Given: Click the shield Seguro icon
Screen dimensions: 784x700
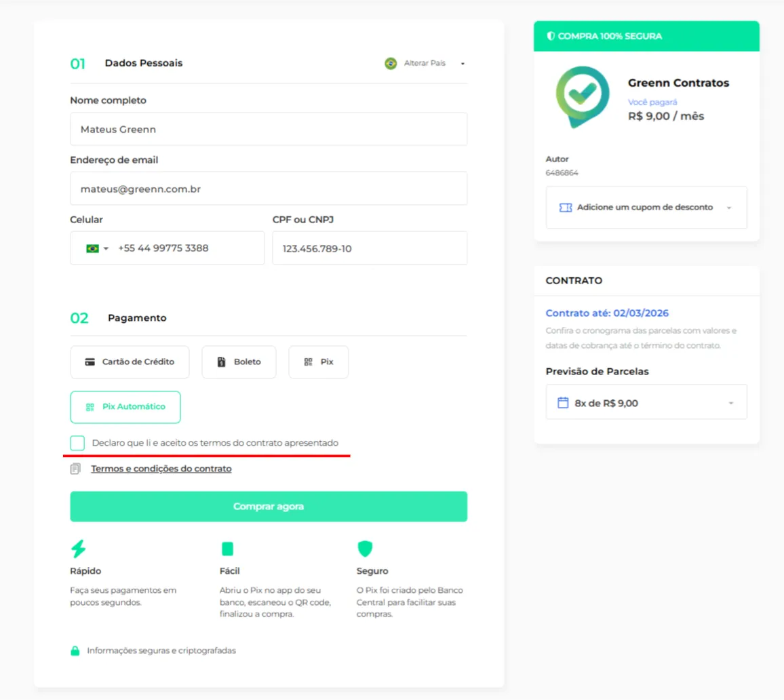Looking at the screenshot, I should 365,549.
